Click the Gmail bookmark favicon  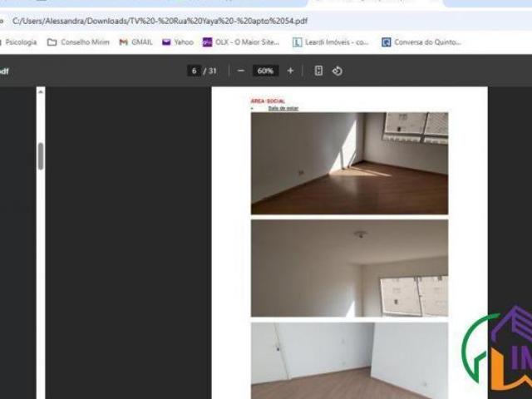click(x=124, y=42)
